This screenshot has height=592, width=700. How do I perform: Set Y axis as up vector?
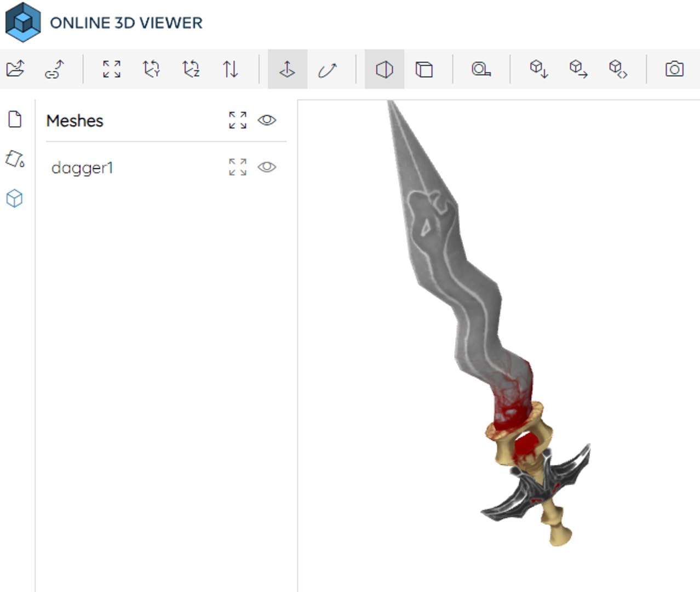(x=151, y=69)
